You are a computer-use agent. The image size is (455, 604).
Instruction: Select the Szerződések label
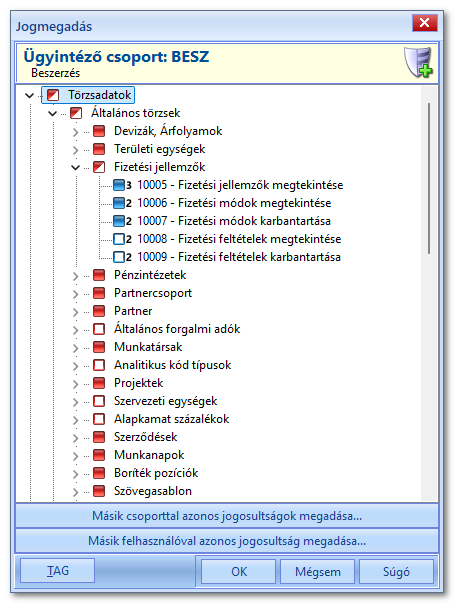pyautogui.click(x=146, y=437)
